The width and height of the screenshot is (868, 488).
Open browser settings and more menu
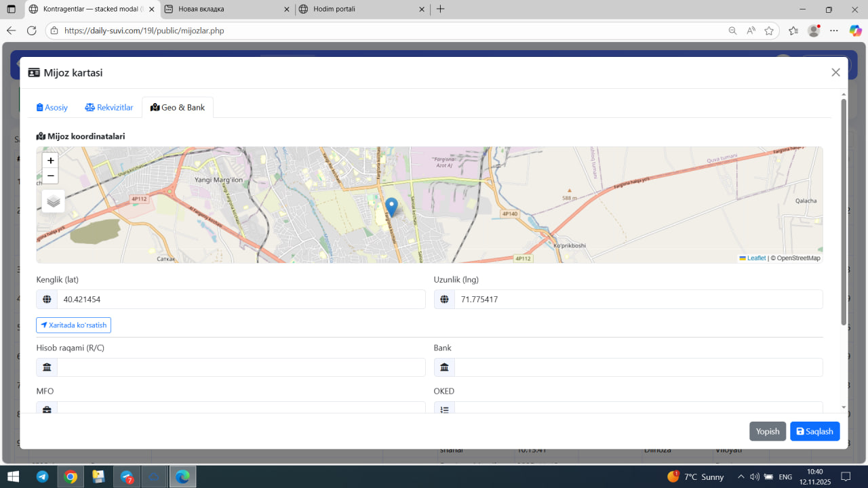coord(834,30)
